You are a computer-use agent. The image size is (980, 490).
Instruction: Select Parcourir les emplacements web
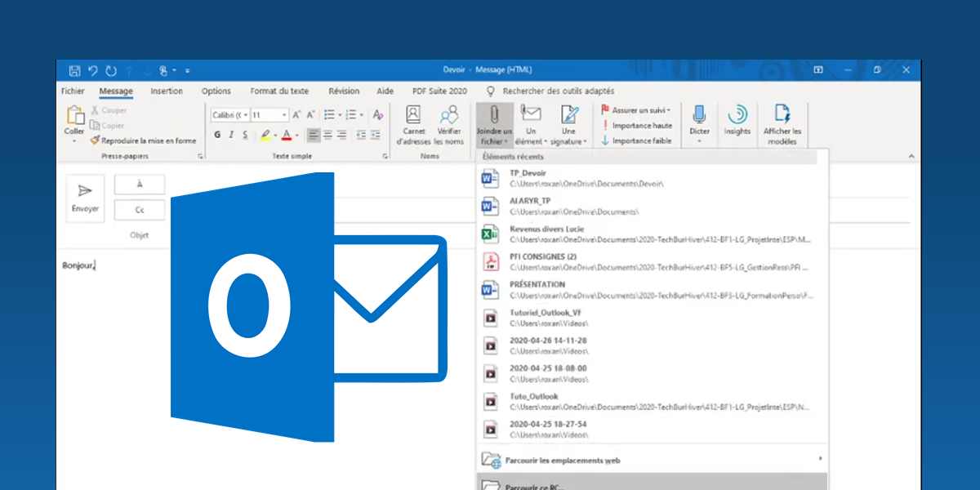(652, 460)
